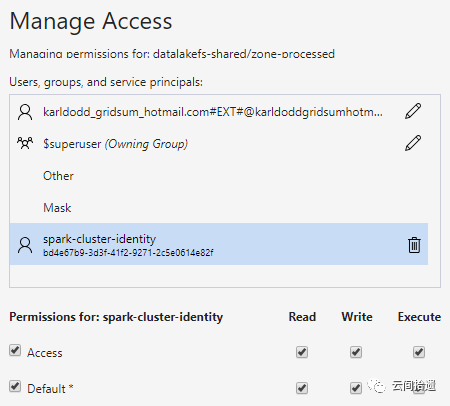Uncheck Access Write permission
Viewport: 450px width, 406px height.
click(x=356, y=352)
